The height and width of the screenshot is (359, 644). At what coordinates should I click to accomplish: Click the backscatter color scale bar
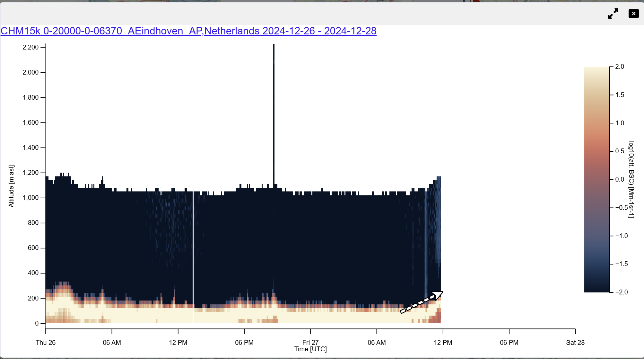point(596,179)
